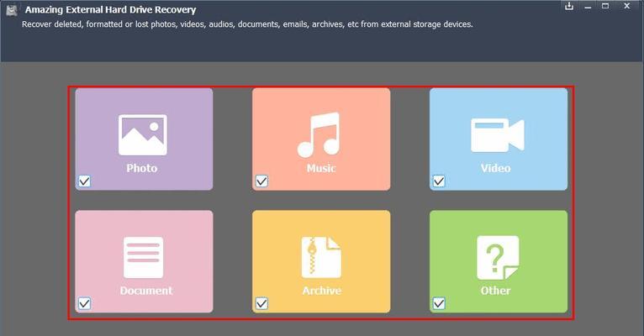Click the "Document" label text
Image resolution: width=644 pixels, height=336 pixels.
point(146,291)
